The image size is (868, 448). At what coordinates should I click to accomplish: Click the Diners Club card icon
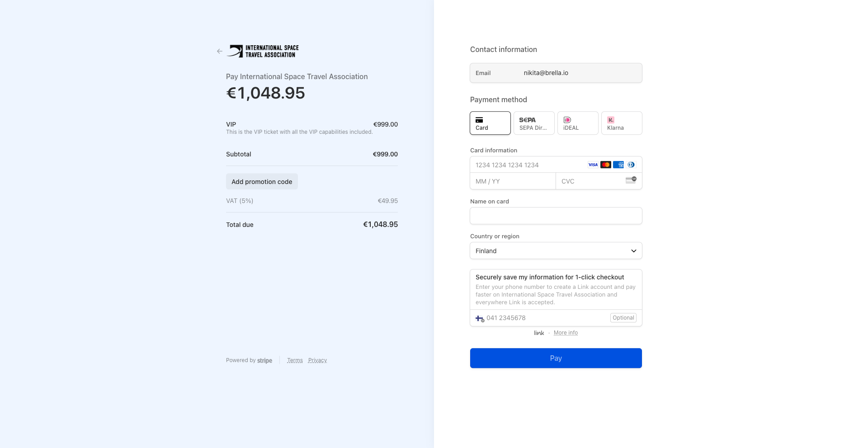tap(631, 165)
